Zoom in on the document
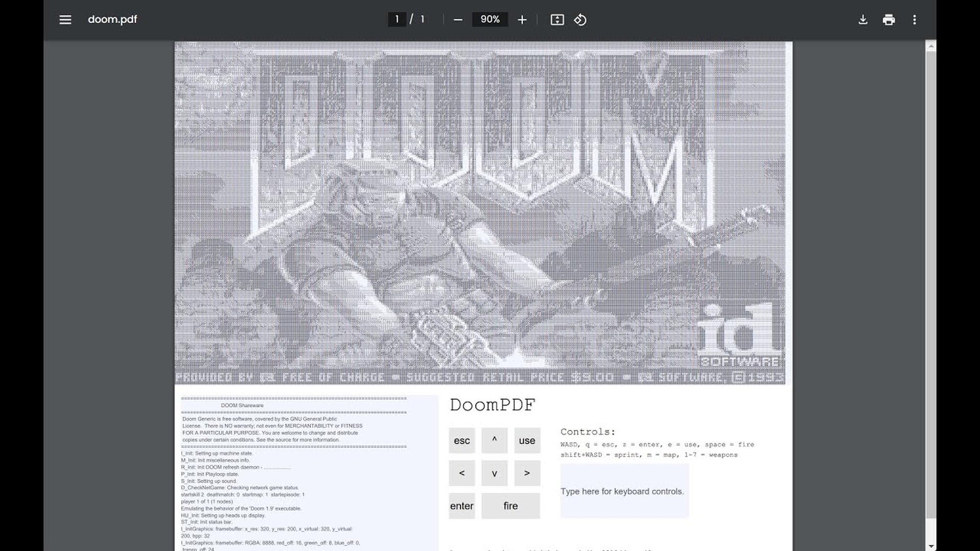 click(522, 19)
